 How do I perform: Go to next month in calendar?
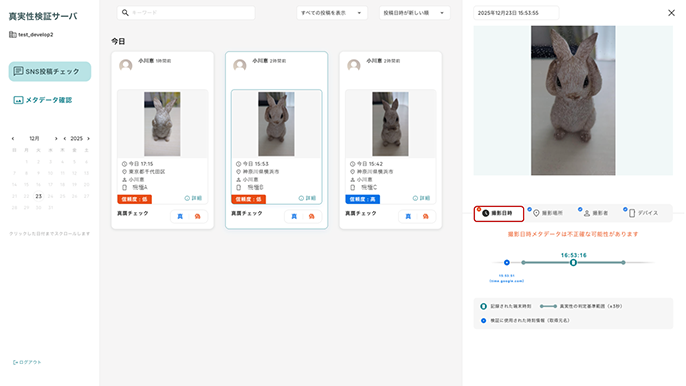click(56, 138)
